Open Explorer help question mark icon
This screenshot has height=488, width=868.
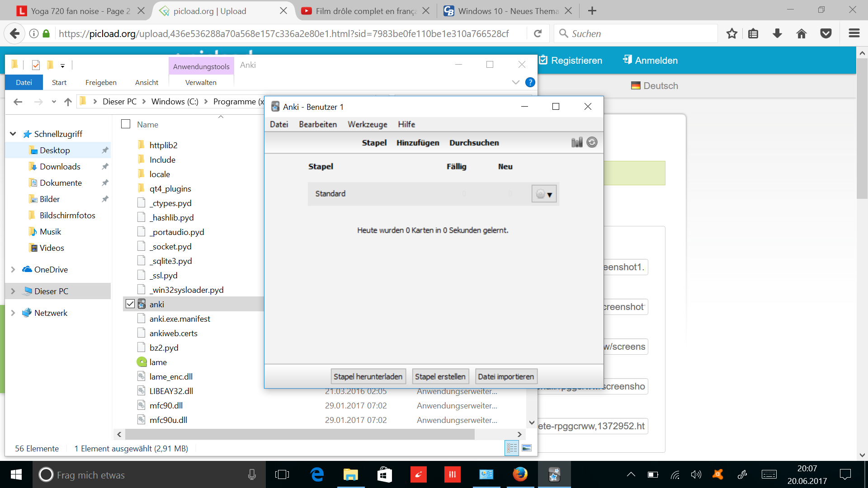pos(530,82)
